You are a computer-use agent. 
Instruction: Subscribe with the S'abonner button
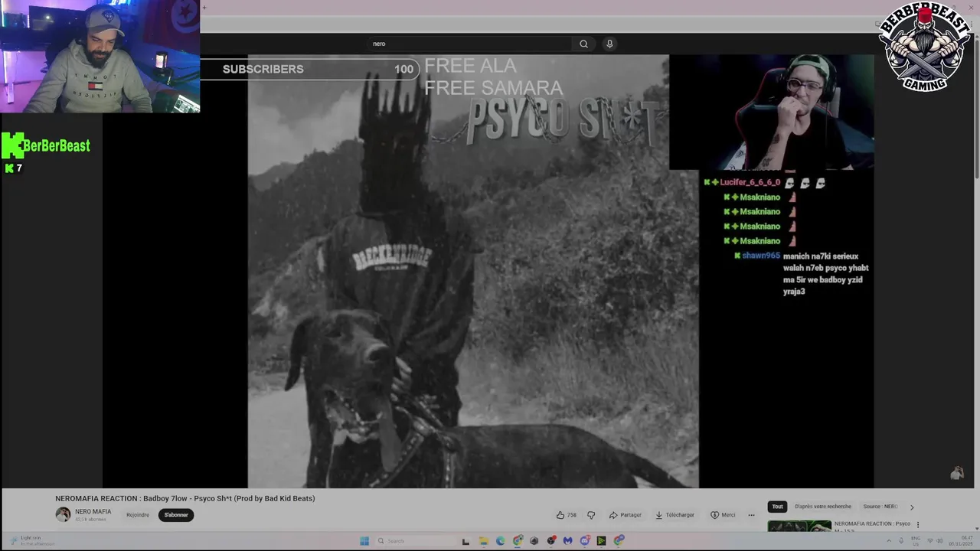176,515
